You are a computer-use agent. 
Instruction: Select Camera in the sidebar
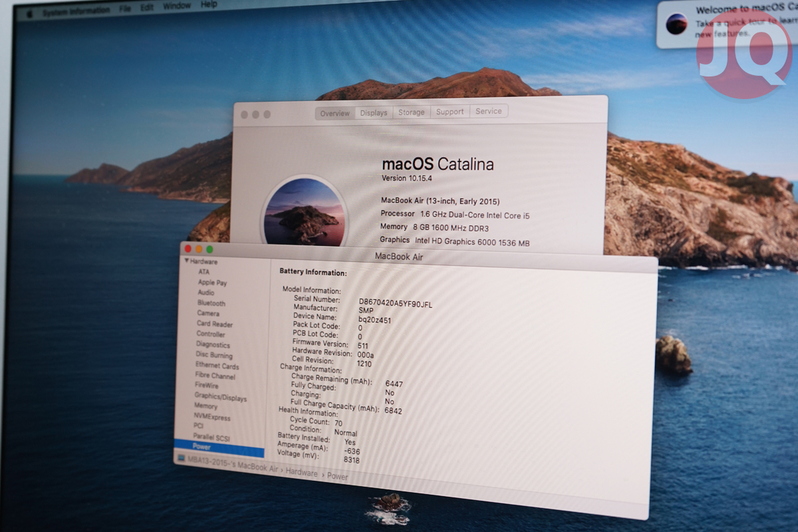pyautogui.click(x=208, y=313)
